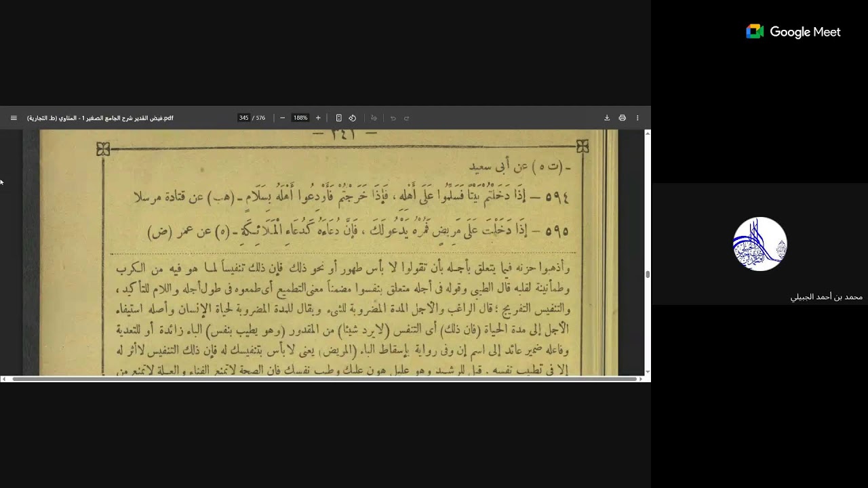Image resolution: width=868 pixels, height=488 pixels.
Task: Download the PDF file
Action: [x=607, y=118]
